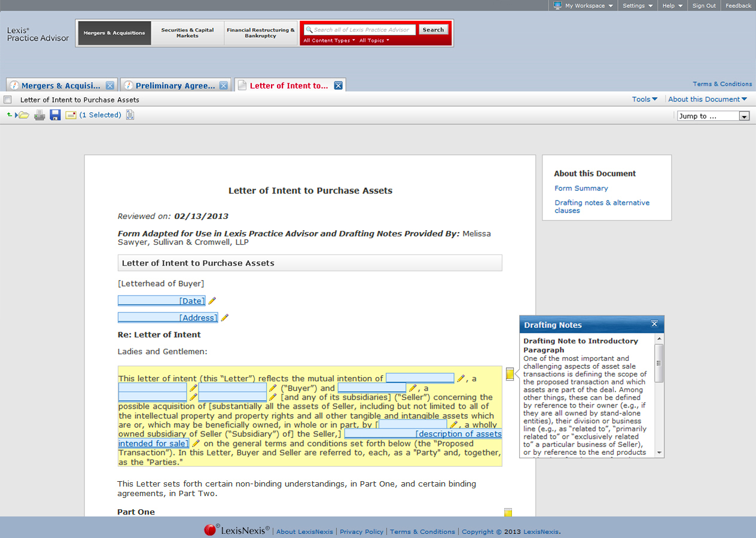Click the pencil before '[and any of its subsidiaries]'

(273, 397)
